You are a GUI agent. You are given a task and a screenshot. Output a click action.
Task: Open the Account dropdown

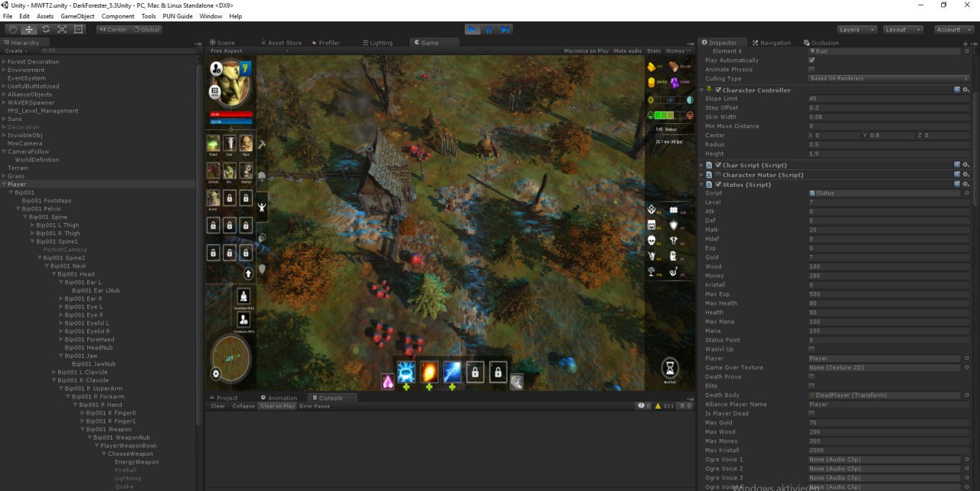pos(953,29)
